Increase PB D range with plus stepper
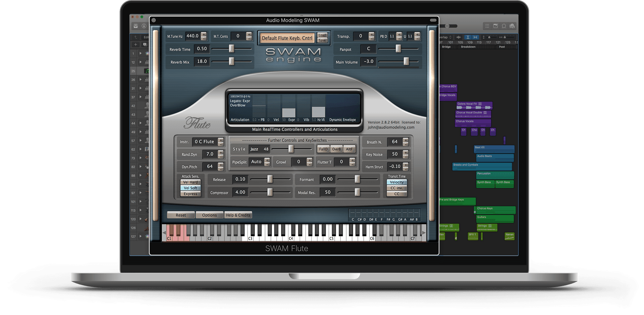 (x=399, y=34)
